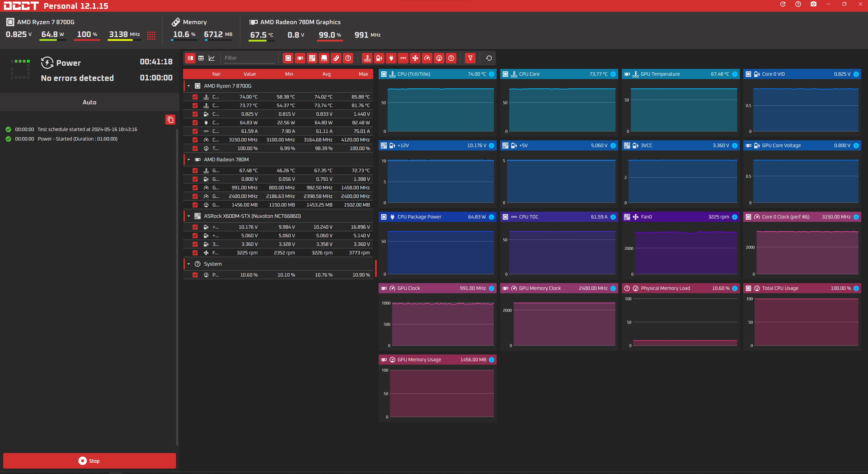Toggle motherboard sensors filter icon
The image size is (868, 474).
312,58
